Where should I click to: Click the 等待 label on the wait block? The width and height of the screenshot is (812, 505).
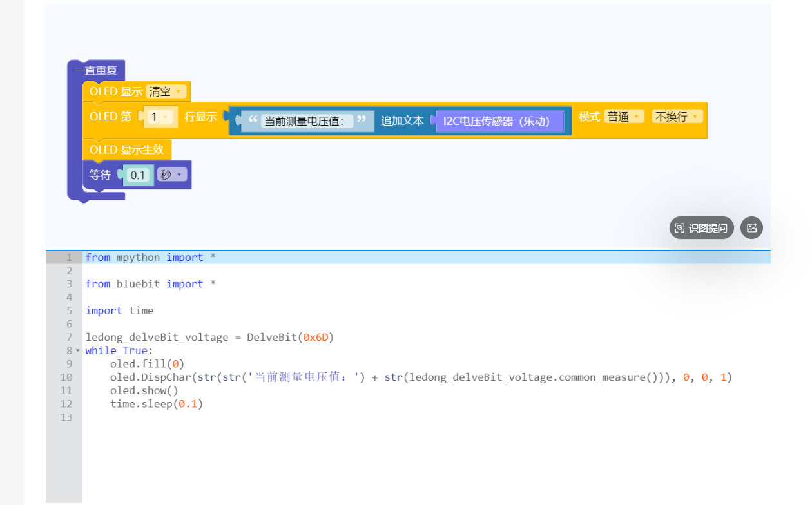100,175
